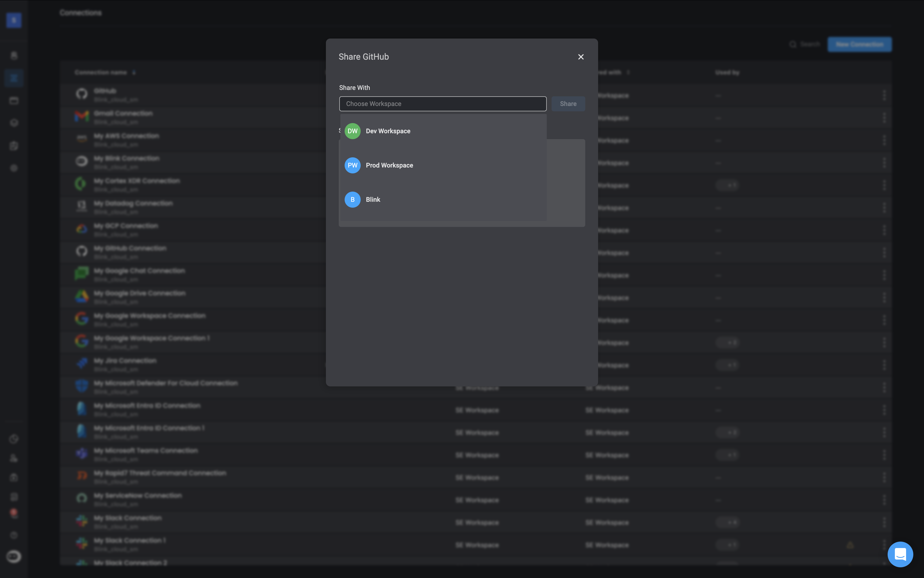This screenshot has height=578, width=924.
Task: Select the Gmail Connection row
Action: click(x=475, y=118)
